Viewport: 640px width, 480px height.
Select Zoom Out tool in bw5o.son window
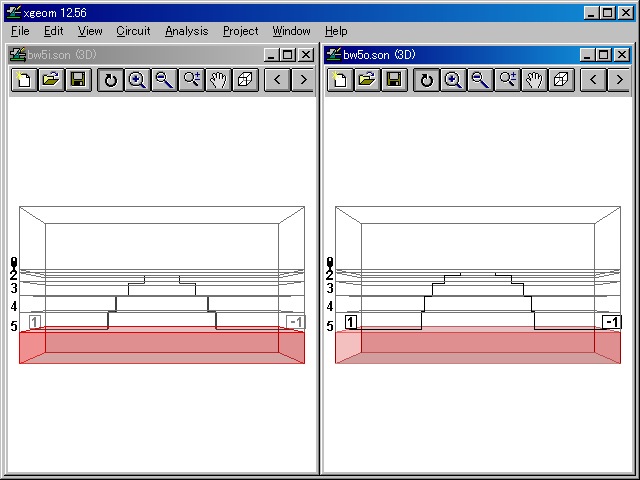[480, 80]
